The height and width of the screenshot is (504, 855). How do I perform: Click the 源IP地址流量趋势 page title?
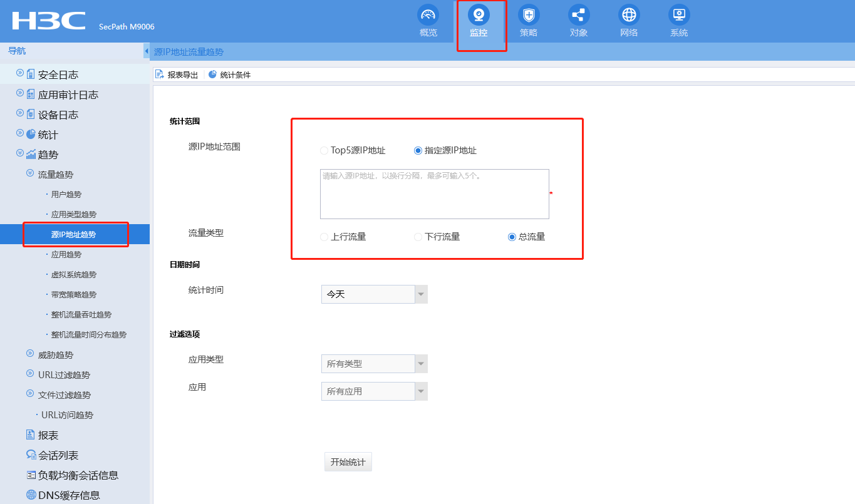click(x=189, y=52)
